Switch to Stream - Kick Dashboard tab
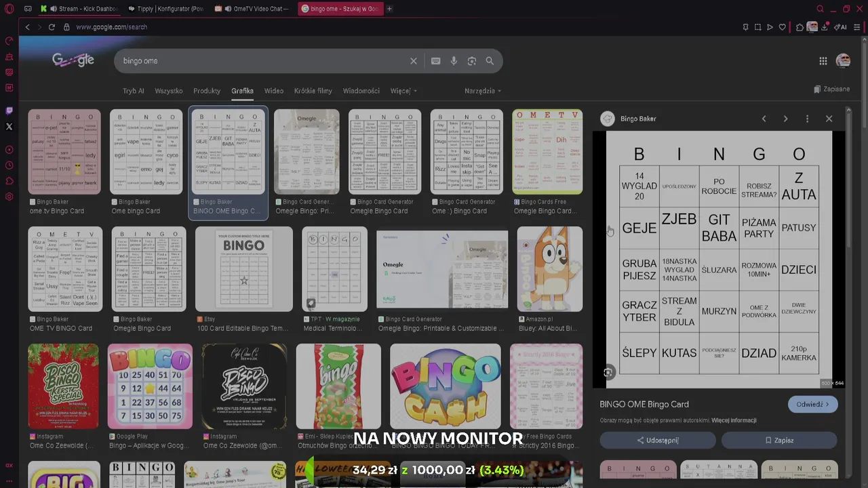 point(80,9)
